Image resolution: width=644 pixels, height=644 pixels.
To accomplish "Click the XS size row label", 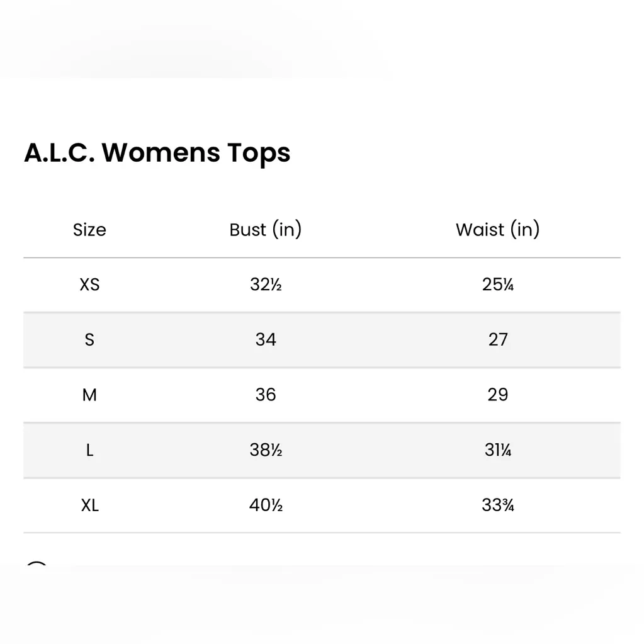I will point(89,285).
